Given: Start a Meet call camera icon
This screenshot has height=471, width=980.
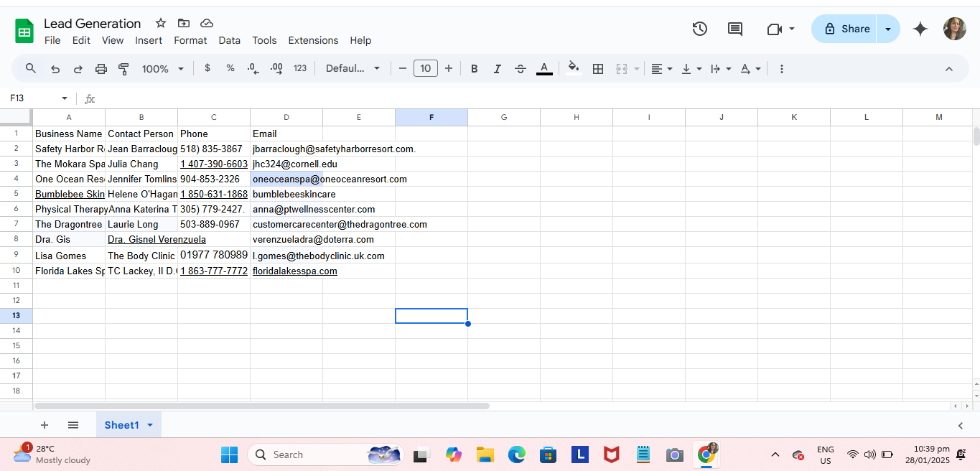Looking at the screenshot, I should pos(774,29).
